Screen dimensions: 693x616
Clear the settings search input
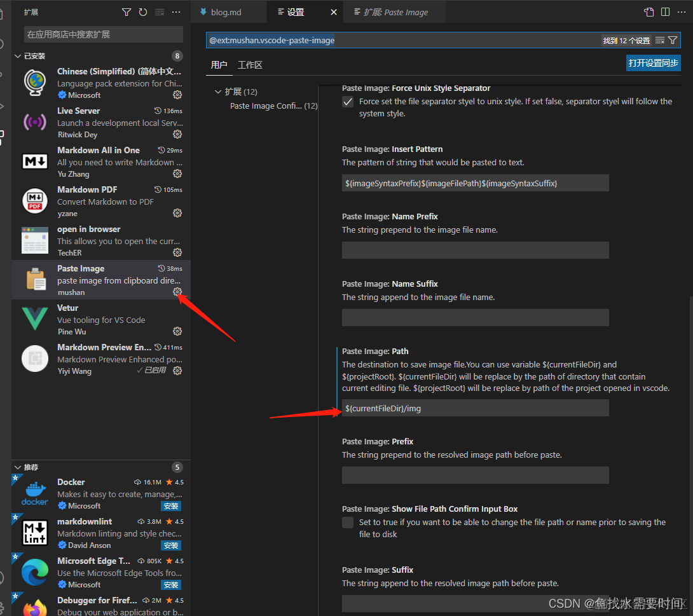pyautogui.click(x=660, y=40)
